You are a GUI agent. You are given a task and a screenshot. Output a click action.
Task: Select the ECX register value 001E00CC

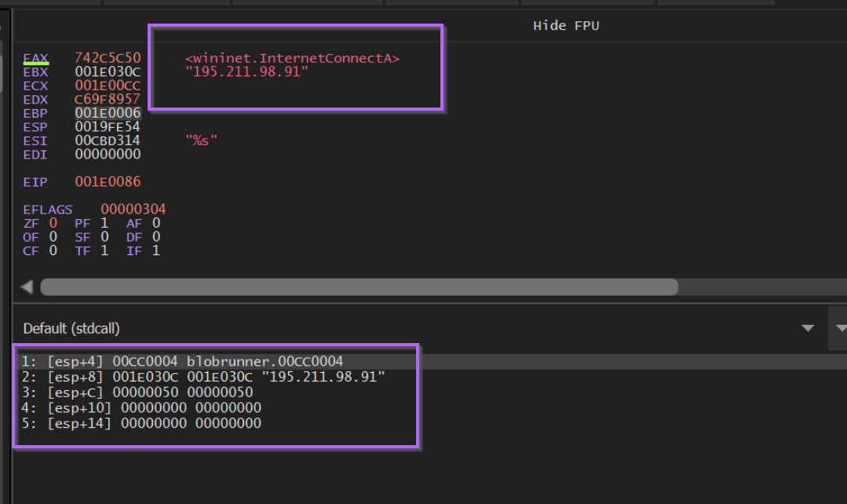coord(108,86)
